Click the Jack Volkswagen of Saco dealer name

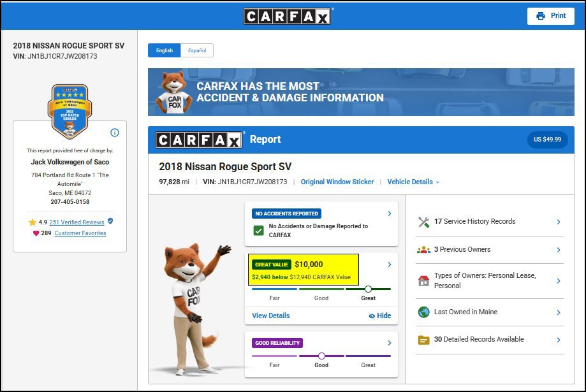[x=70, y=162]
